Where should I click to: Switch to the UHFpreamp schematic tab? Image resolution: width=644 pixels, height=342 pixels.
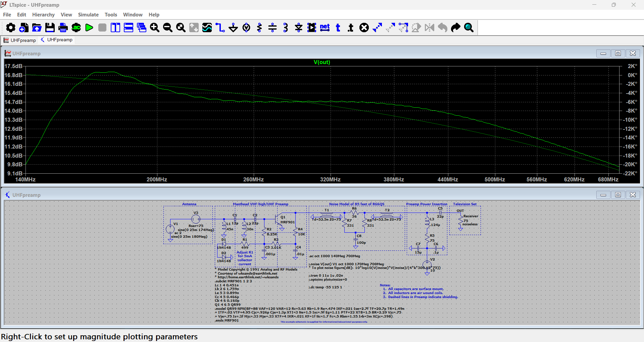click(x=56, y=40)
